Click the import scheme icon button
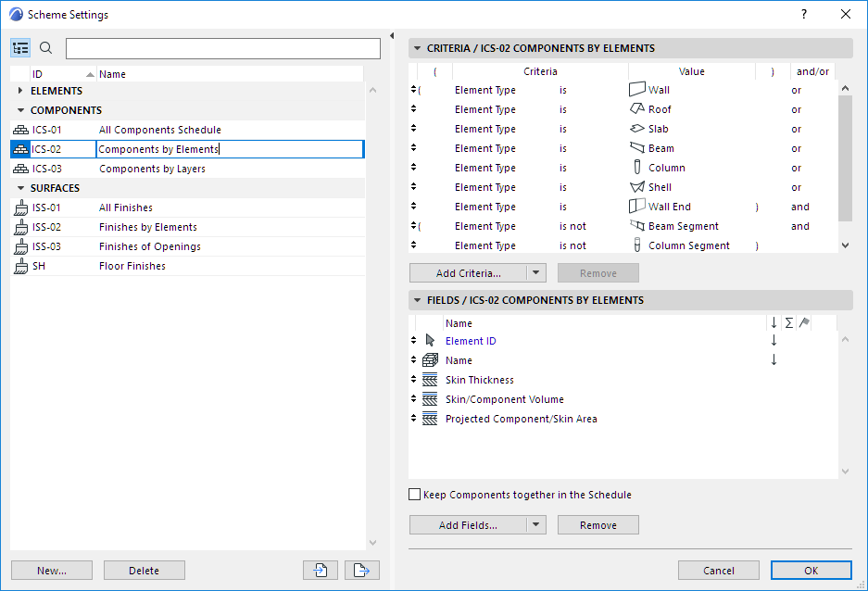This screenshot has width=868, height=591. [x=321, y=570]
